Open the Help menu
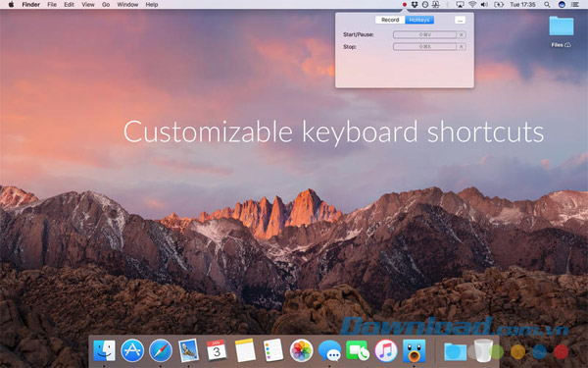 pyautogui.click(x=152, y=5)
